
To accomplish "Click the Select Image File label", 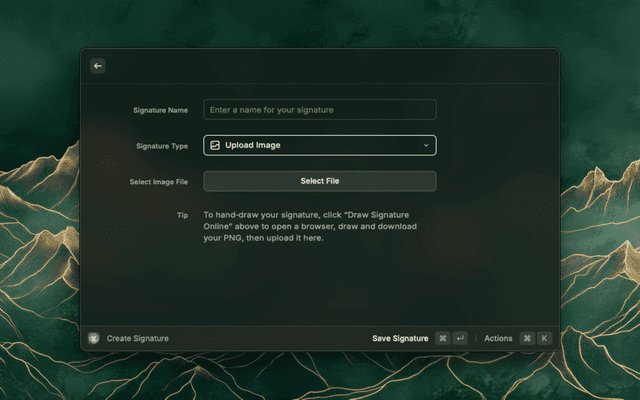I will click(158, 182).
